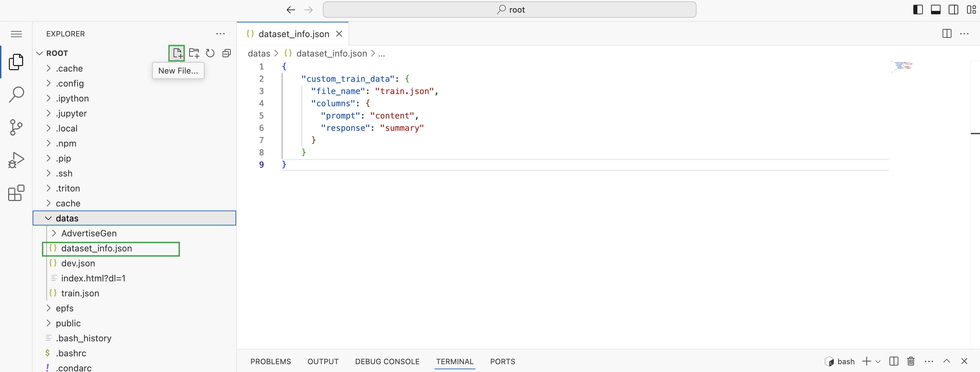
Task: Click the root search command box
Action: (509, 10)
